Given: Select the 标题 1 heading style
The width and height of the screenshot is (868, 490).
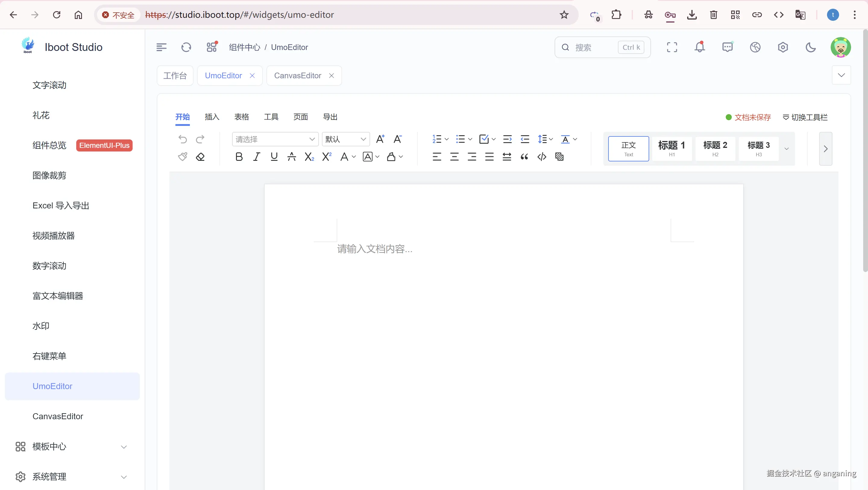Looking at the screenshot, I should click(671, 148).
